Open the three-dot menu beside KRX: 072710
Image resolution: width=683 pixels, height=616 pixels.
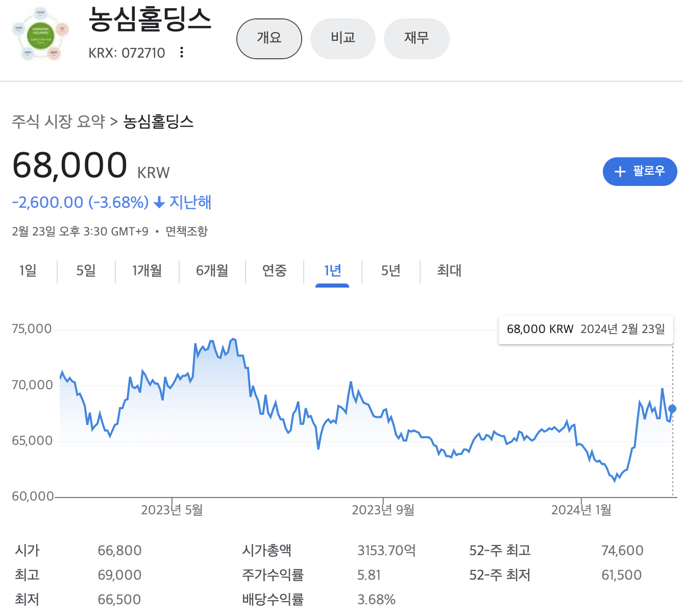click(x=182, y=52)
